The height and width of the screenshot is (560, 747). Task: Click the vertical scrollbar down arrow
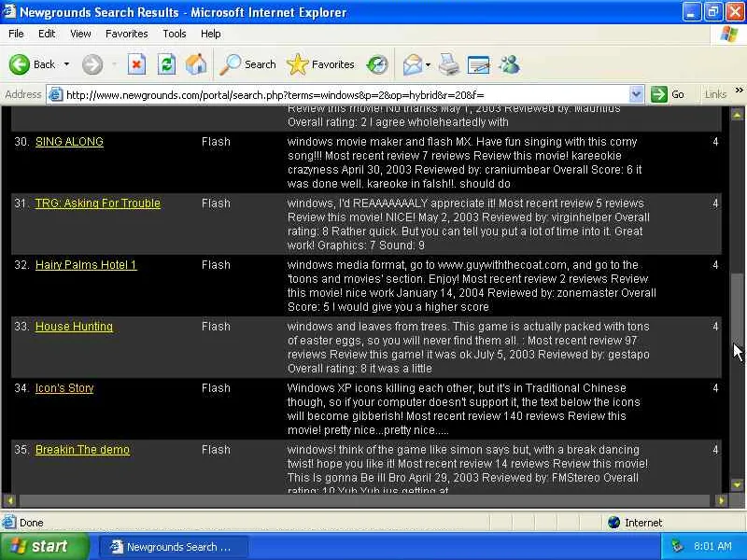click(737, 485)
